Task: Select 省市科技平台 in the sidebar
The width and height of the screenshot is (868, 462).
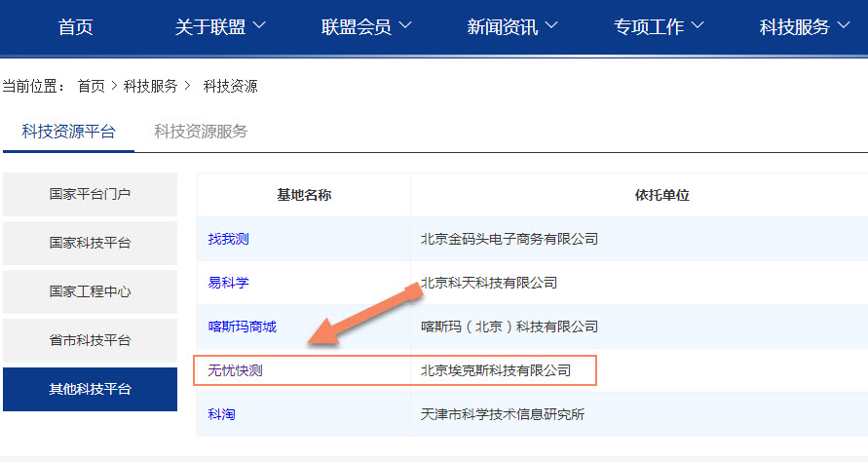Action: point(91,340)
